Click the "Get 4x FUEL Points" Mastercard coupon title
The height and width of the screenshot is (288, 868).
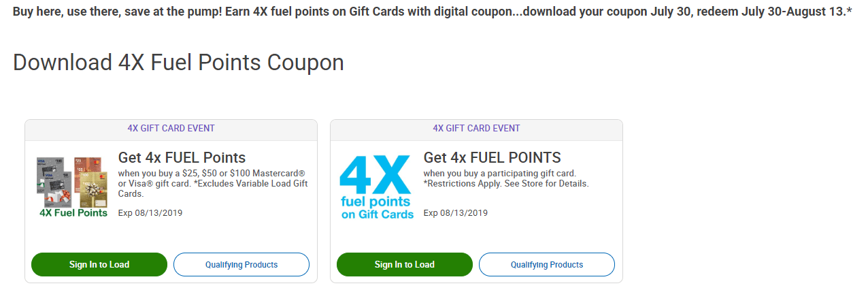182,158
